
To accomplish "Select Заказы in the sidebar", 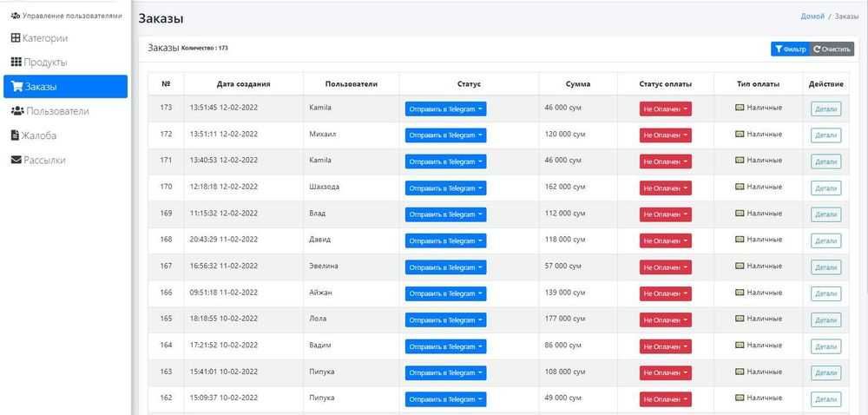I will [65, 87].
